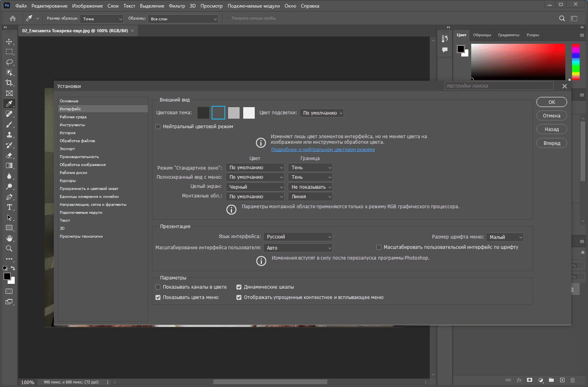The height and width of the screenshot is (387, 588).
Task: Open Full Screen color dropdown showing Black
Action: pos(255,187)
